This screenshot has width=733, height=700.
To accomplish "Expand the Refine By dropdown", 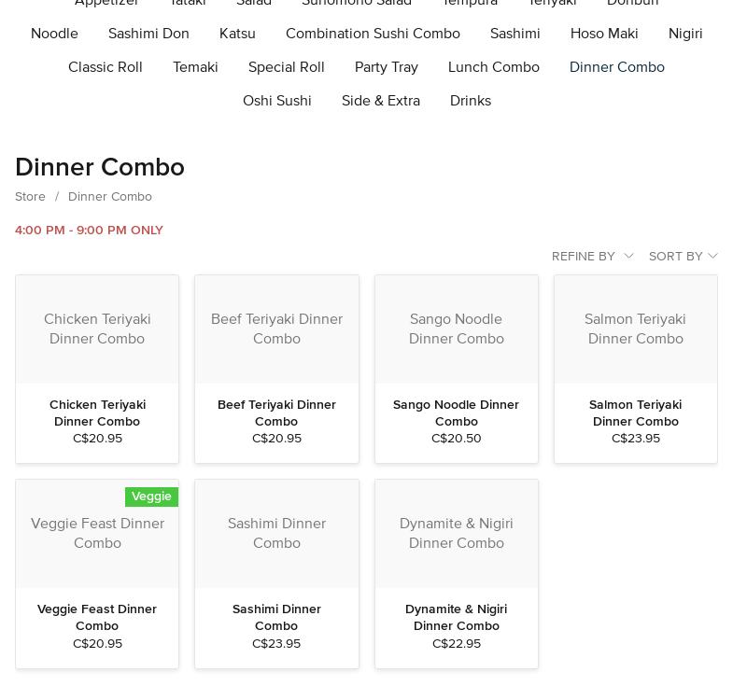I will pos(592,256).
